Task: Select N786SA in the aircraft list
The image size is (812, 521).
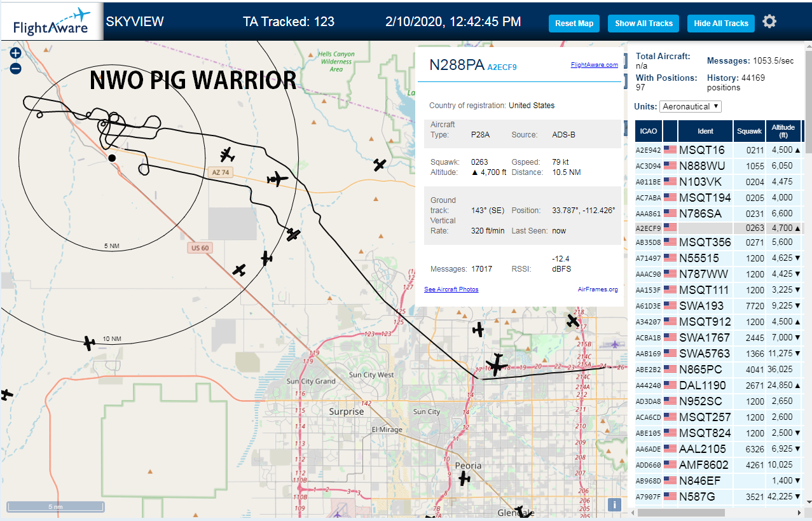Action: tap(700, 214)
